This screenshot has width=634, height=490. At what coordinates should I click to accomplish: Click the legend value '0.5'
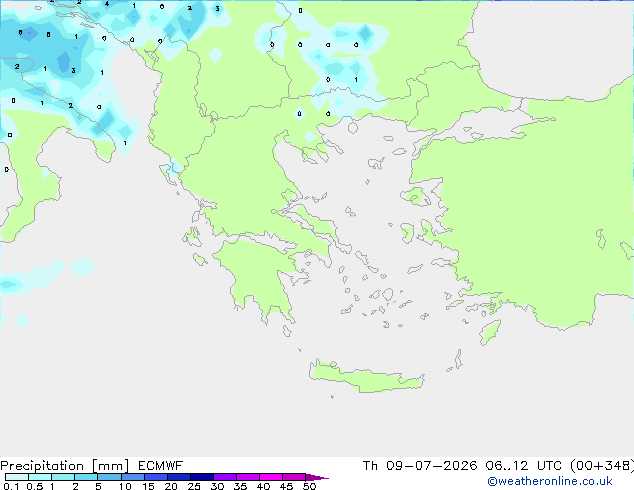click(35, 486)
